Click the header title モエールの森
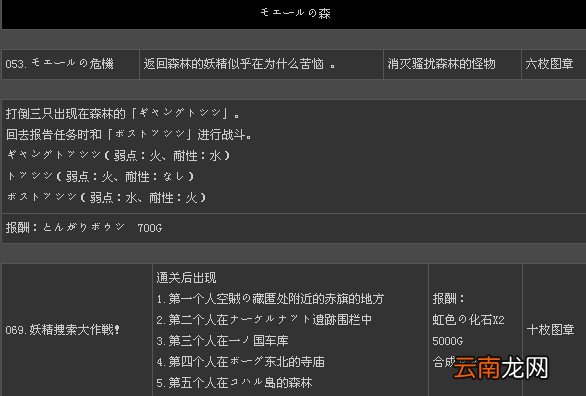The image size is (586, 396). (295, 13)
